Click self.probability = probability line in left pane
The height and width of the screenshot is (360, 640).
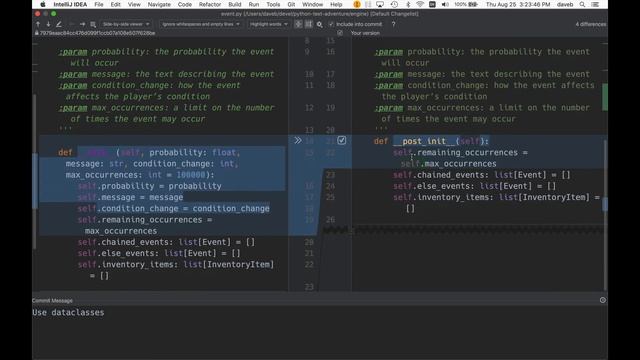coord(149,186)
